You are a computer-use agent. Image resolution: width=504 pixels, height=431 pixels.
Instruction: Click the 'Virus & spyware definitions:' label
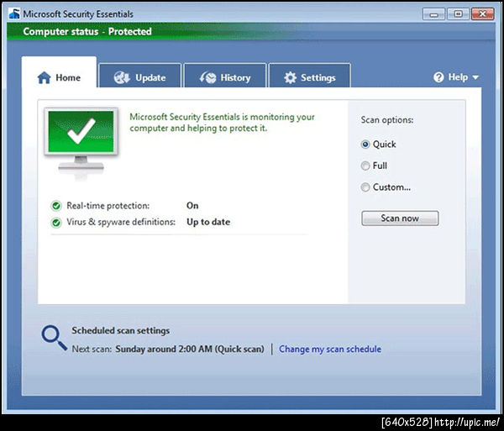(121, 222)
